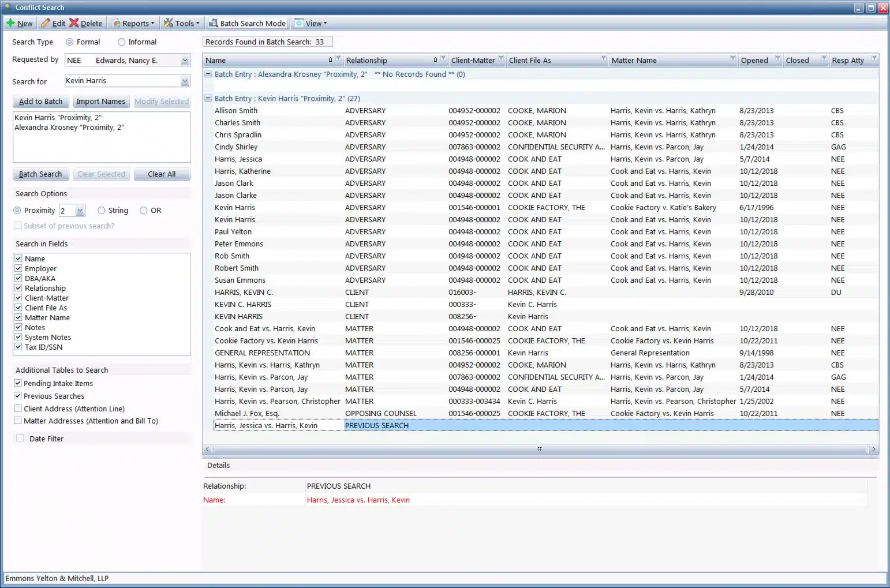Click the Batch Search Mode toolbar icon
The image size is (890, 588).
(x=214, y=23)
